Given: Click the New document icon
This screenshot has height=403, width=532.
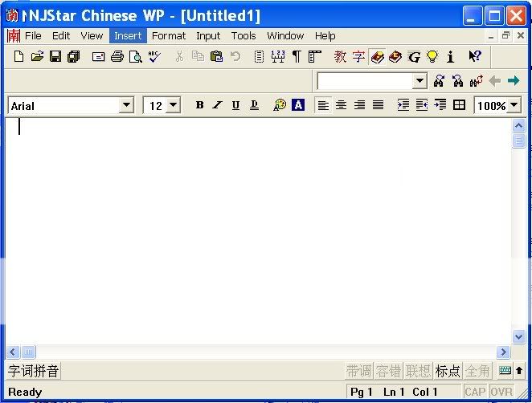Looking at the screenshot, I should [19, 56].
